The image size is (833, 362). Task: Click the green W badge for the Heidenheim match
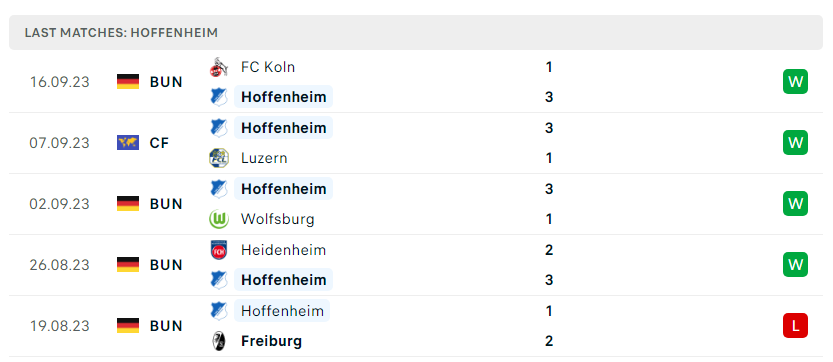[795, 265]
